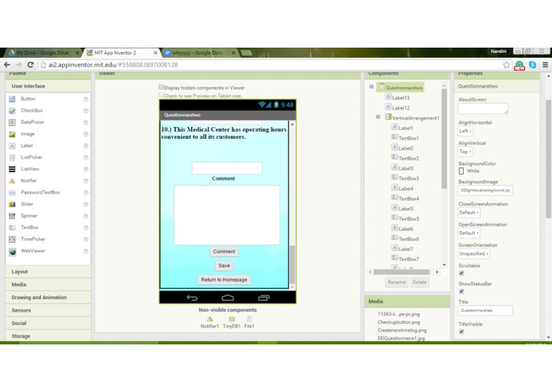Viewport: 552px width, 392px height.
Task: Click the Delete component button
Action: point(419,282)
